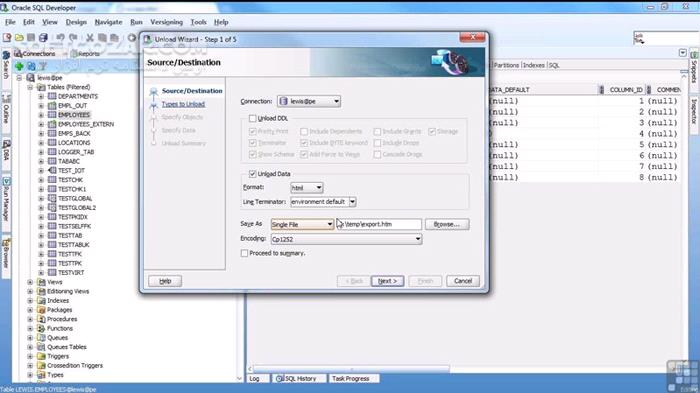Screen dimensions: 700x393
Task: Click the Open folder toolbar icon
Action: [x=19, y=38]
